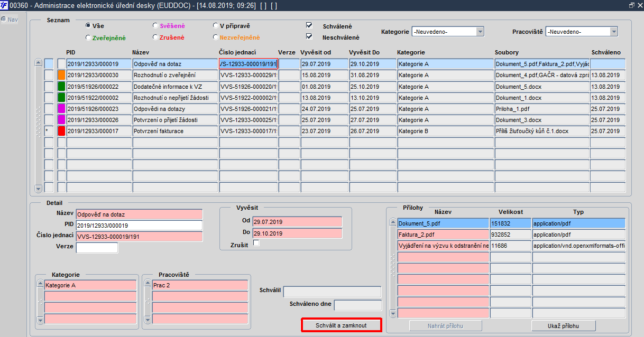Choose the V přípravě radio option
The height and width of the screenshot is (337, 644).
coord(215,25)
